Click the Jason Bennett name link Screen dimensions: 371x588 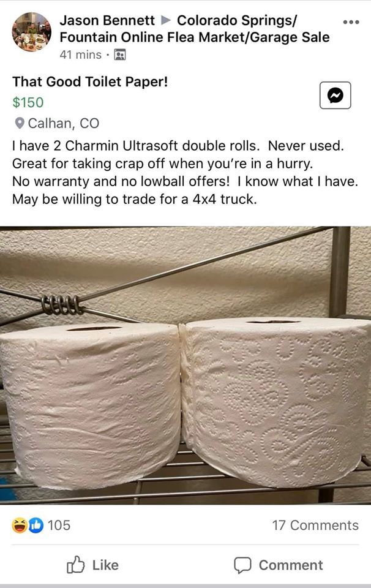click(107, 20)
